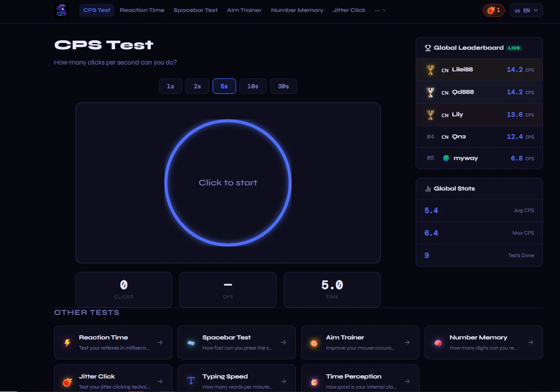
Task: Click the 0 CLICKS counter box
Action: 124,290
